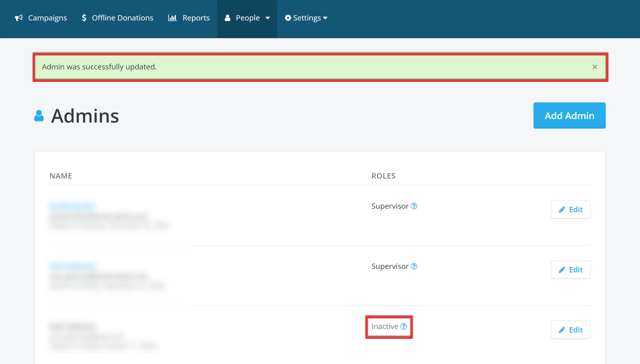
Task: Click the dollar sign Offline Donations icon
Action: (84, 18)
